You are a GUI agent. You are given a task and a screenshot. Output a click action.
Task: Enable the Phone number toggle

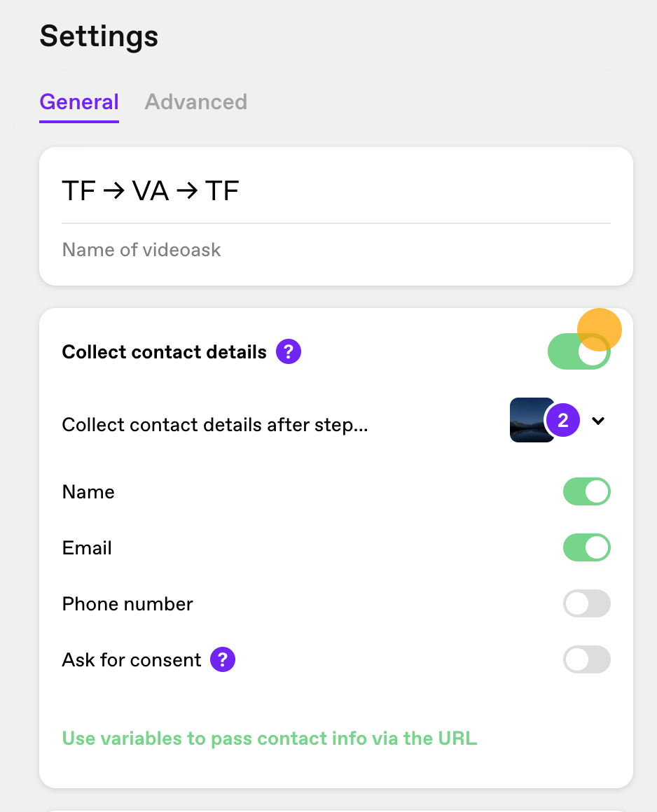586,603
